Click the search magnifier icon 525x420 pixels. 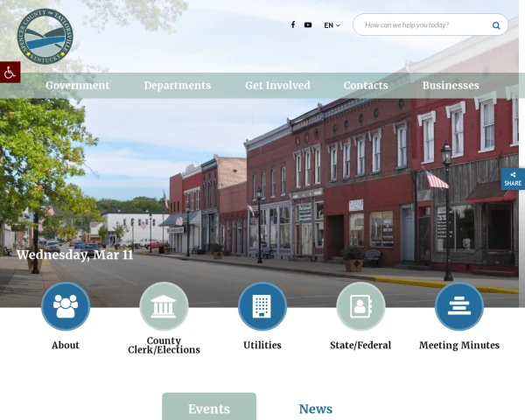pyautogui.click(x=496, y=25)
